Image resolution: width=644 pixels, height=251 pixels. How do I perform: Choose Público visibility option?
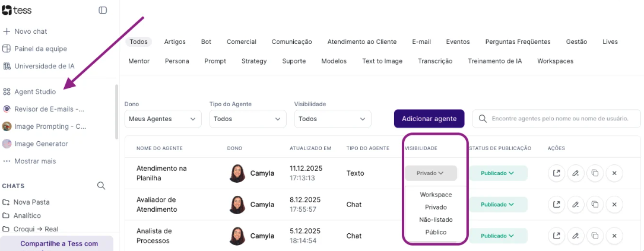coord(436,232)
